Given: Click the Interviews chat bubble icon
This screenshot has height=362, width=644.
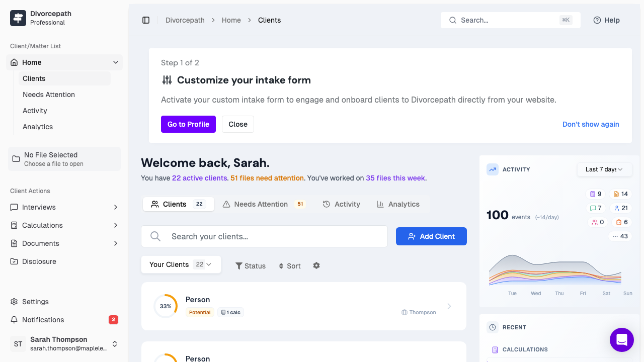Looking at the screenshot, I should tap(14, 207).
